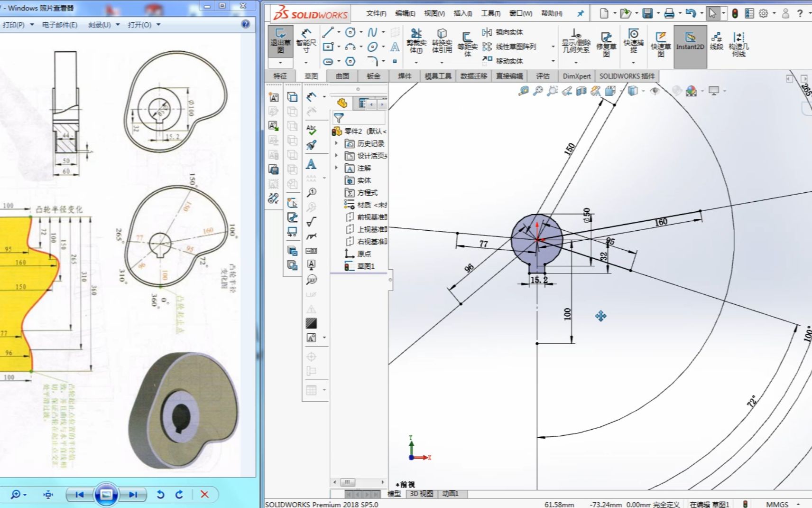This screenshot has width=812, height=508.
Task: Expand 历史记录 tree node
Action: point(337,143)
